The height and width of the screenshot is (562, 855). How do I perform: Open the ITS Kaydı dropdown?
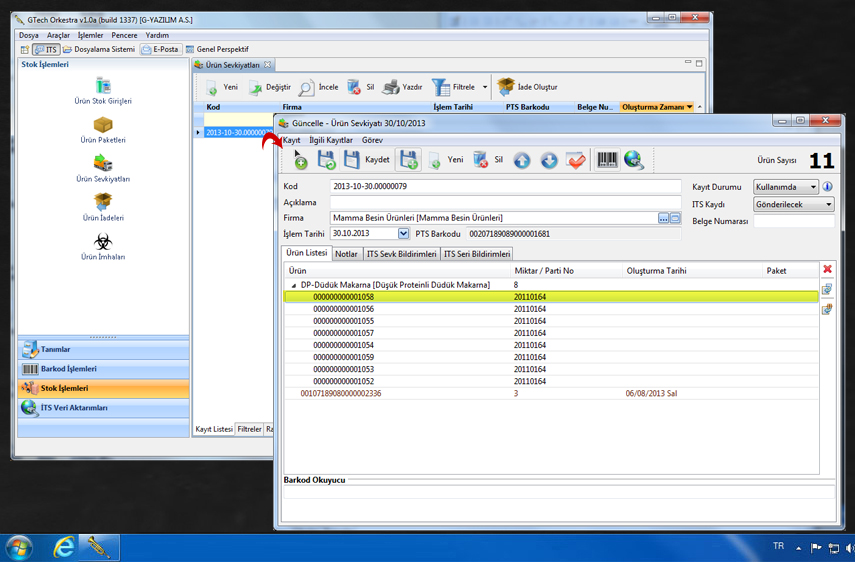click(x=794, y=204)
